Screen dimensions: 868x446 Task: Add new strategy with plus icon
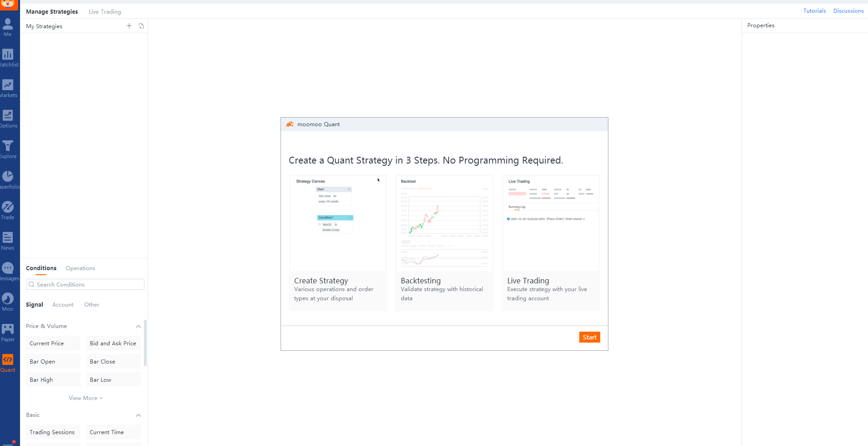(x=129, y=26)
